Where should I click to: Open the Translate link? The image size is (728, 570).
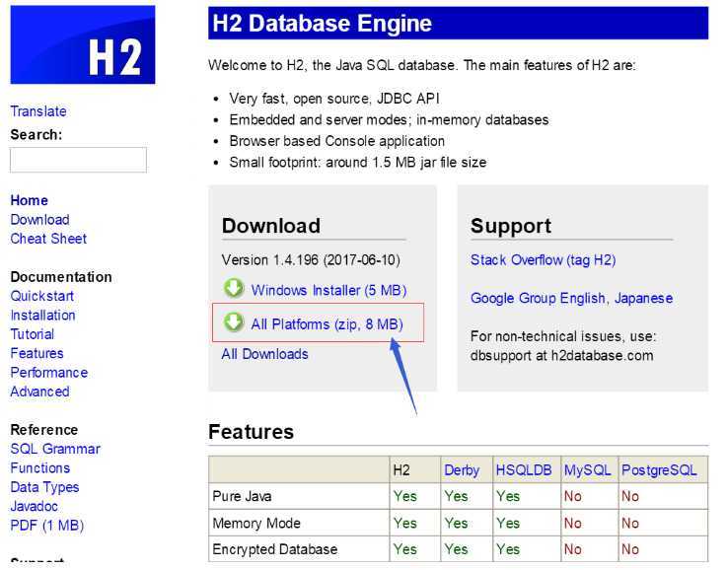click(38, 111)
